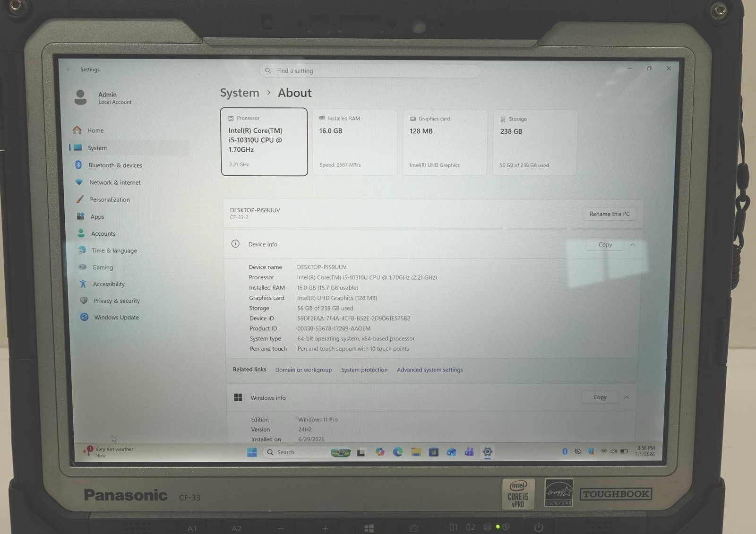Click the Time & language globe icon
Screen dimensions: 756x534
point(82,250)
